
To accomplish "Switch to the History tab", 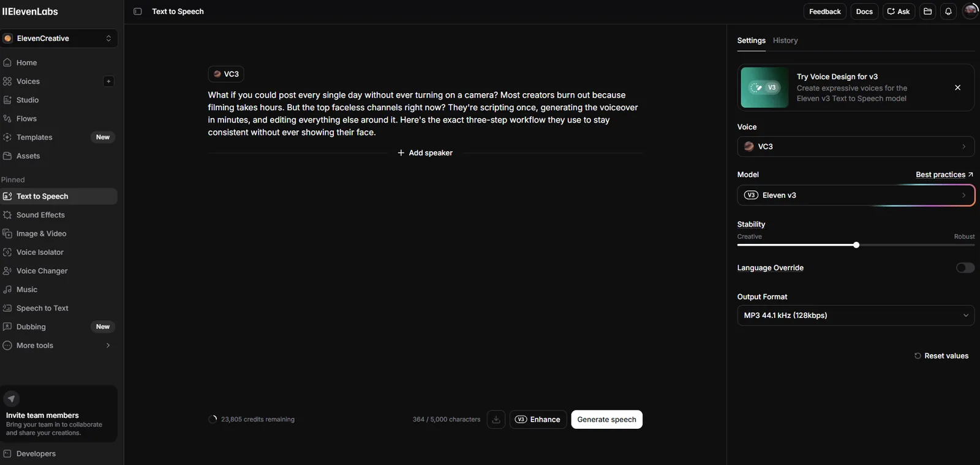I will 785,40.
